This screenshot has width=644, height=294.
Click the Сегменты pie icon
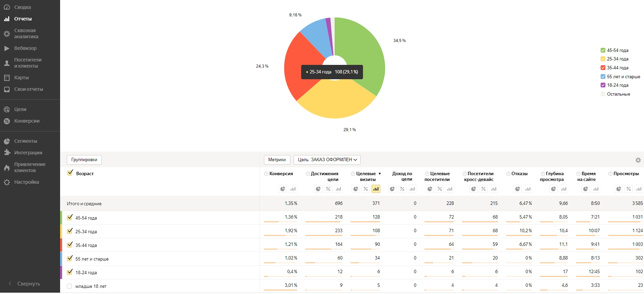click(7, 141)
